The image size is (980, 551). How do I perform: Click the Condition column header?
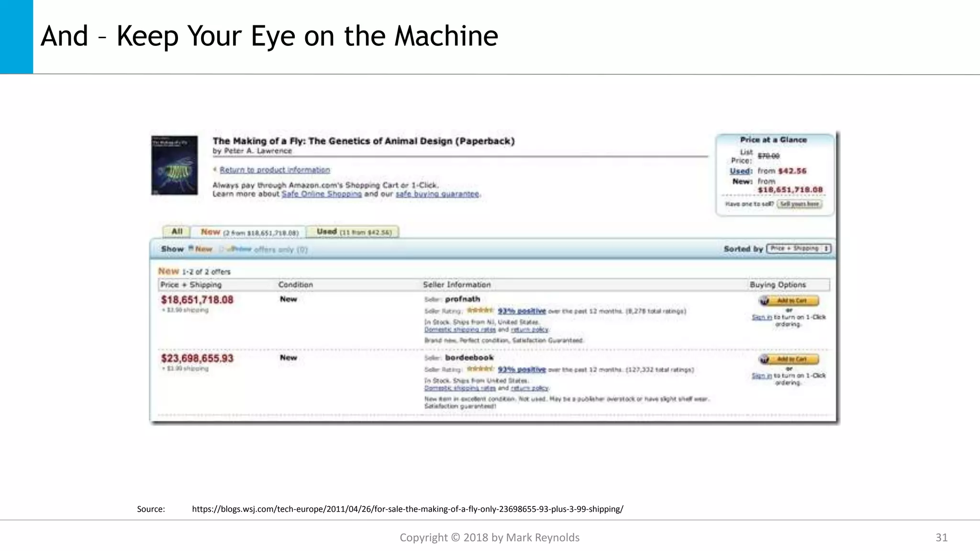point(296,285)
